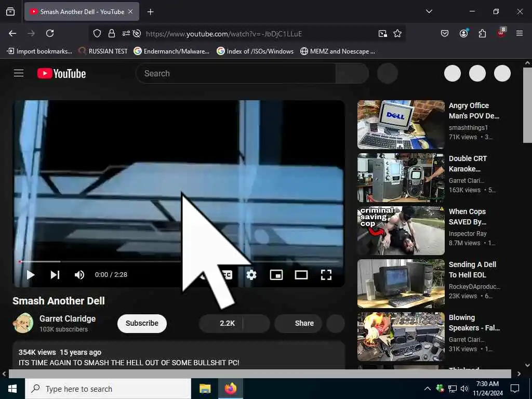Click Firefox taskbar icon
Viewport: 532px width, 399px height.
(x=230, y=389)
